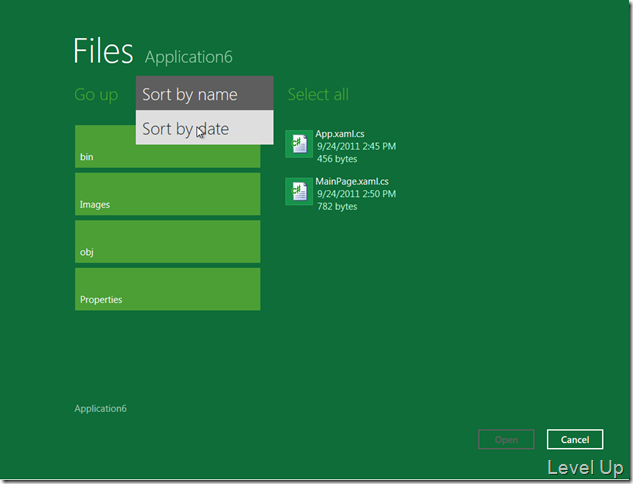Viewport: 633px width, 484px height.
Task: Open the bin folder tile
Action: pos(168,147)
